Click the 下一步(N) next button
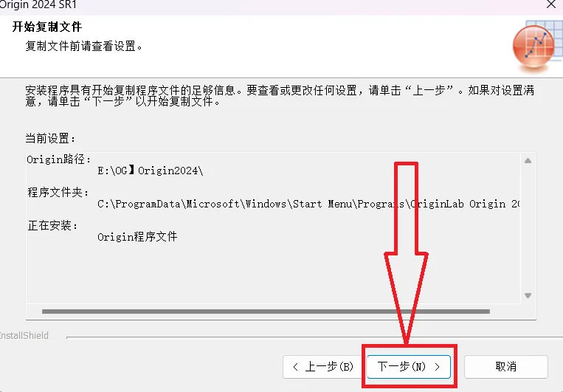Screen dimensions: 563x392 [409, 366]
